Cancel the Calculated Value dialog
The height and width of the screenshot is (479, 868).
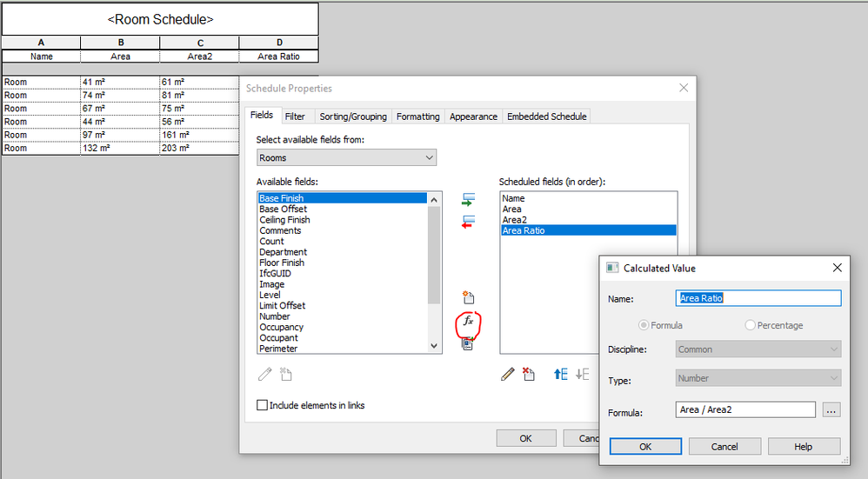(x=724, y=446)
